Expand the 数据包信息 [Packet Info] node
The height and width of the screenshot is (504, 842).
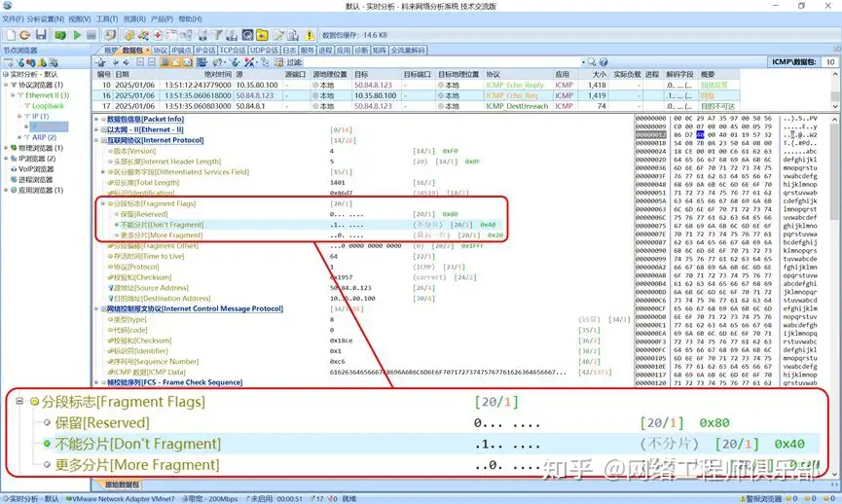click(99, 119)
